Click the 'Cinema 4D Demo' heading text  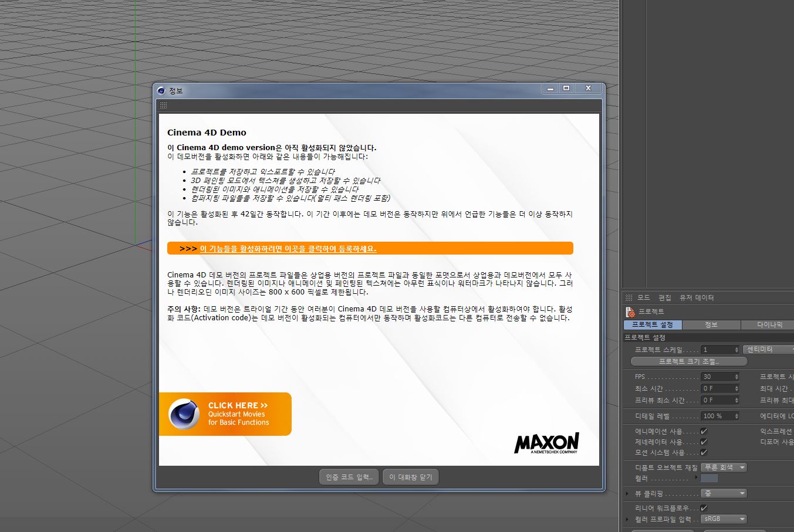[x=207, y=133]
